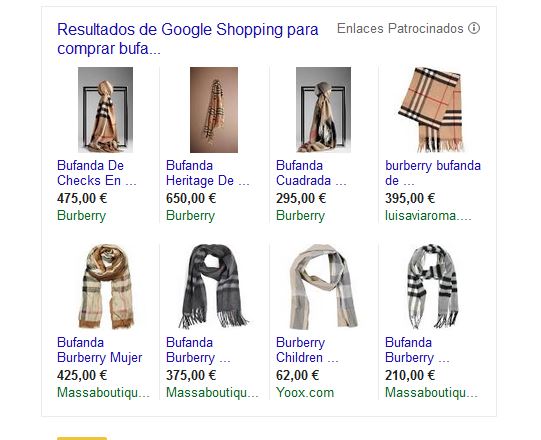Open the Yoox.com store link
Viewport: 541px width, 440px height.
tap(305, 392)
